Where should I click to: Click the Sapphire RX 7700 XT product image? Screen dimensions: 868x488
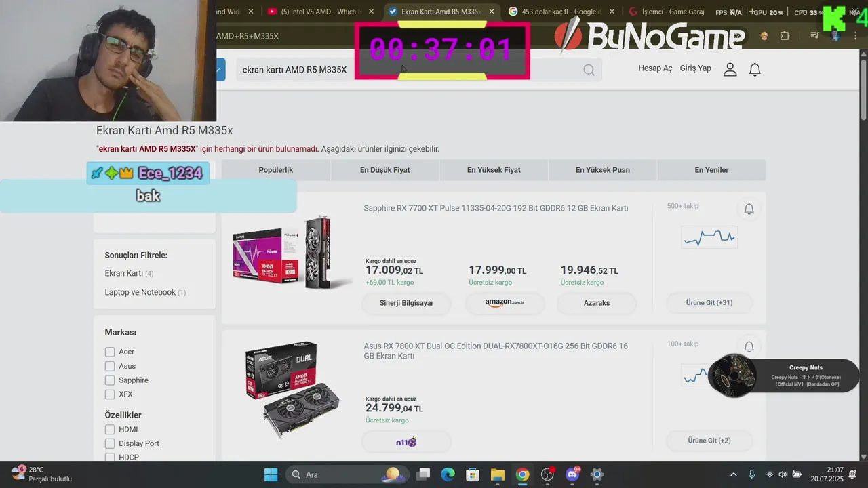pos(292,252)
